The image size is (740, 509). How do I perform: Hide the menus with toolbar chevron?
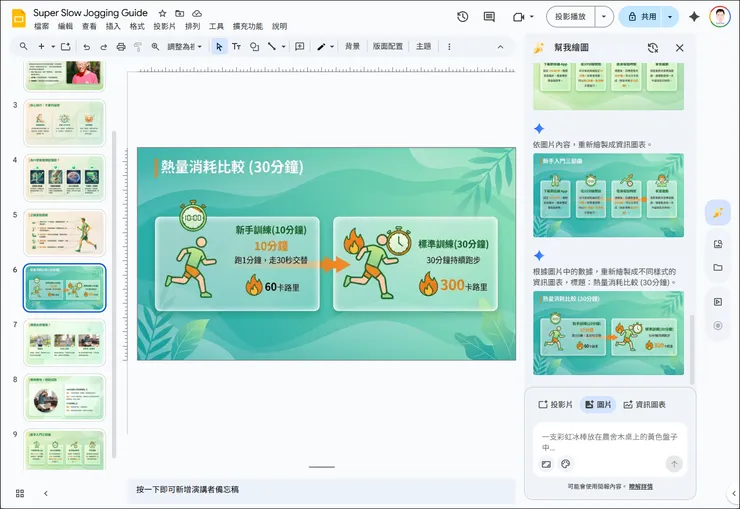click(x=500, y=47)
